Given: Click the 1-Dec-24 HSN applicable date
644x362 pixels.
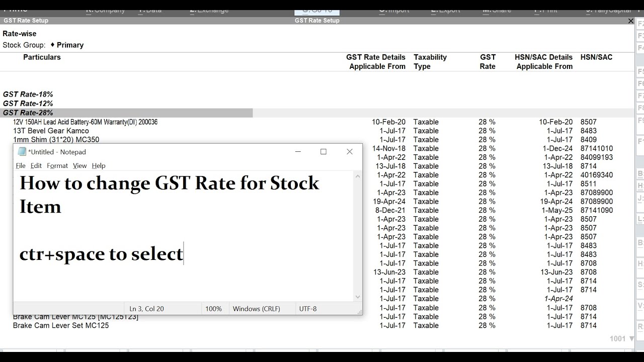Looking at the screenshot, I should (x=557, y=148).
